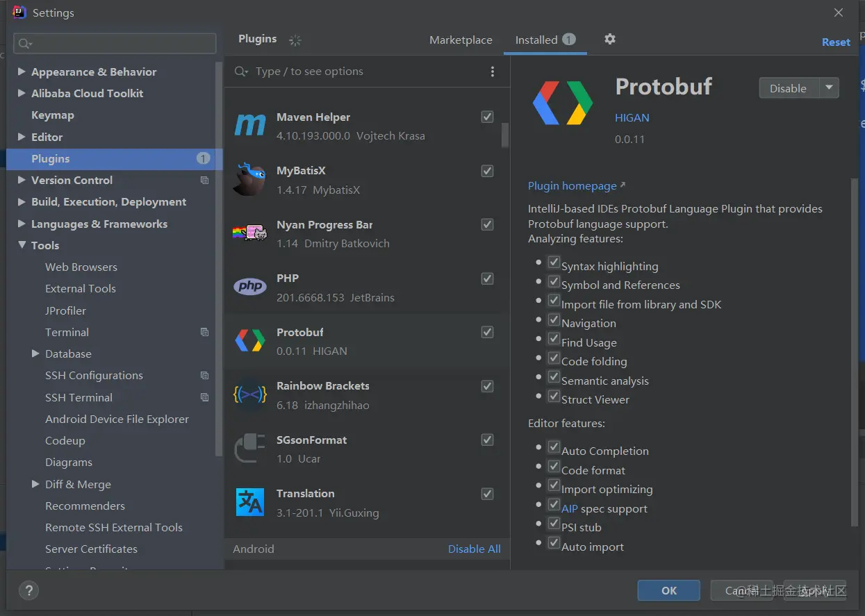Click the Translation plugin icon
Image resolution: width=865 pixels, height=616 pixels.
[250, 502]
